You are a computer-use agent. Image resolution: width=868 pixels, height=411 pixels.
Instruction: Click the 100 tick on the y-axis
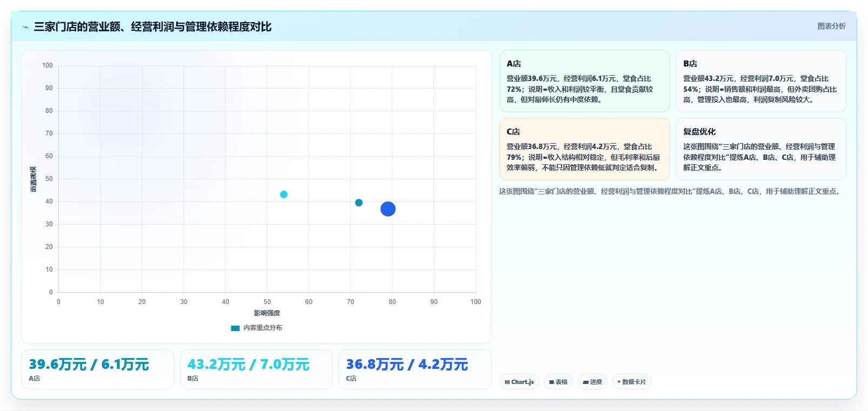pos(48,65)
